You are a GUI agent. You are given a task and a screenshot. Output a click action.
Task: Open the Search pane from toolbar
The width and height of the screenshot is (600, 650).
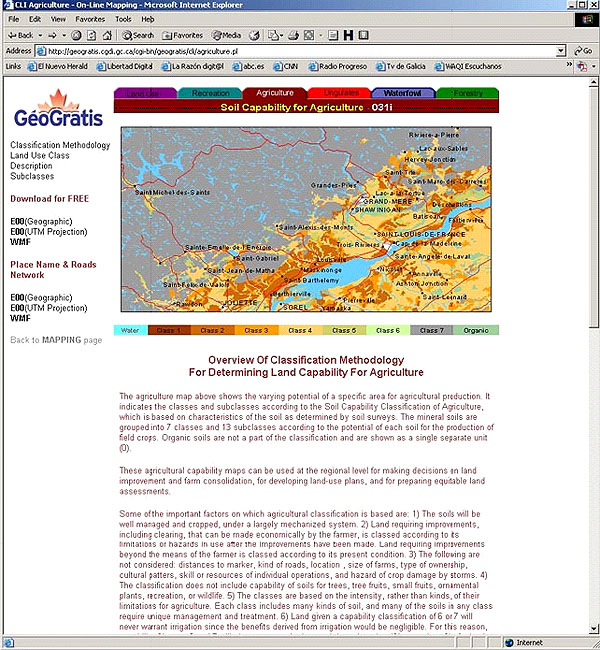pyautogui.click(x=137, y=35)
